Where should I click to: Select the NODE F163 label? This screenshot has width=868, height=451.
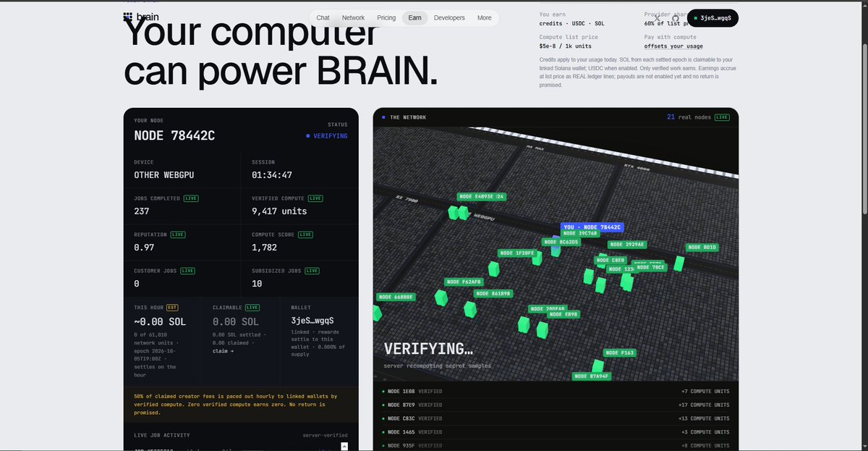click(619, 353)
